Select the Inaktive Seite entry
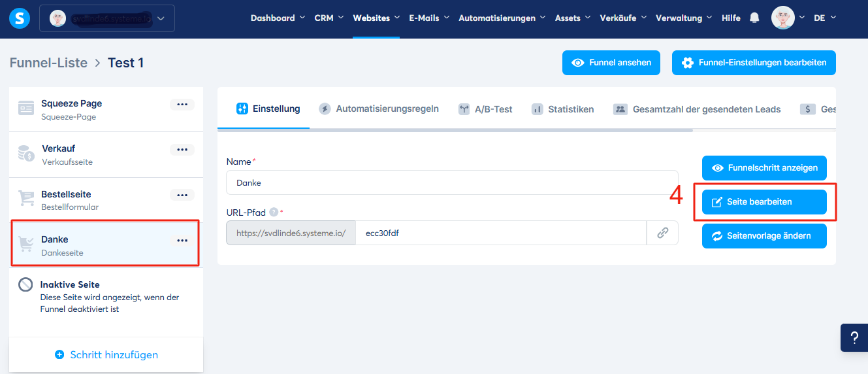This screenshot has height=374, width=868. pos(106,296)
